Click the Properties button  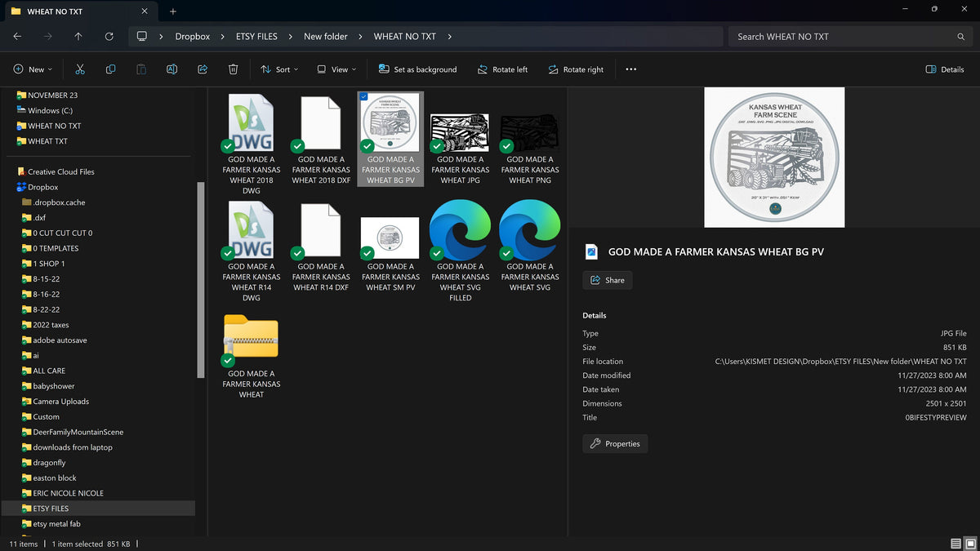coord(615,444)
